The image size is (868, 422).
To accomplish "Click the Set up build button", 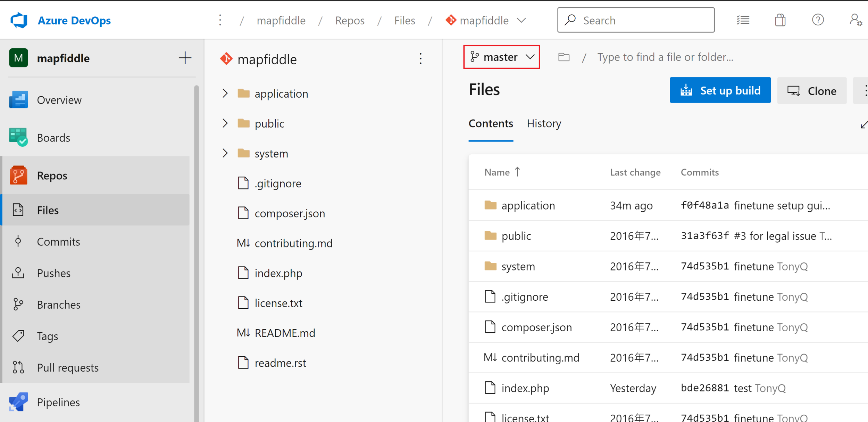I will (x=720, y=90).
